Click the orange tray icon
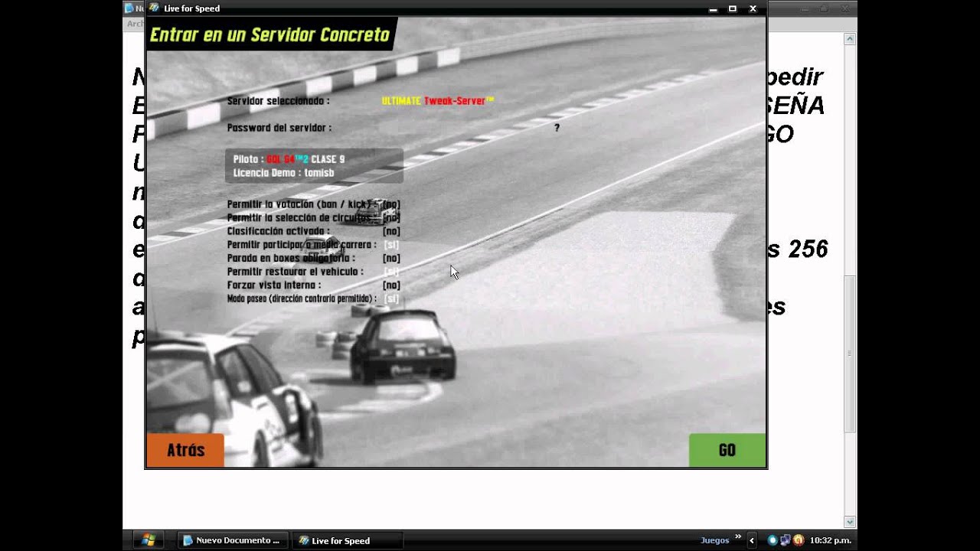This screenshot has width=980, height=551. click(798, 540)
